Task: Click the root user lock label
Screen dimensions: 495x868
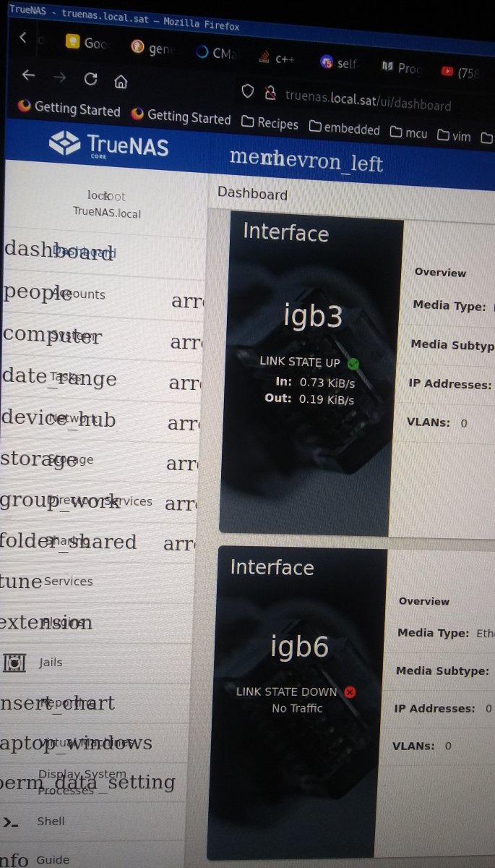Action: 106,195
